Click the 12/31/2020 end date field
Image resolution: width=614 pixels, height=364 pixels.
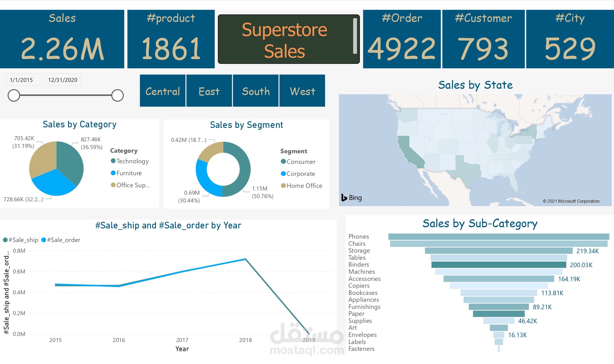(62, 80)
